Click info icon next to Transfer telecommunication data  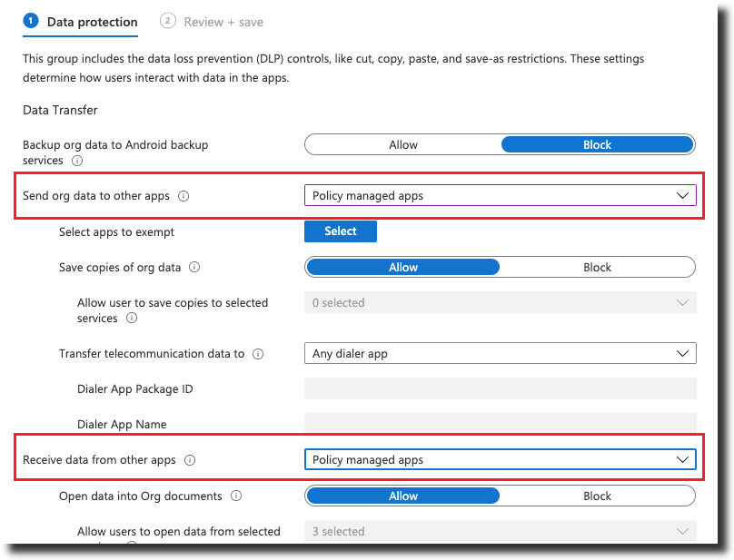tap(258, 354)
